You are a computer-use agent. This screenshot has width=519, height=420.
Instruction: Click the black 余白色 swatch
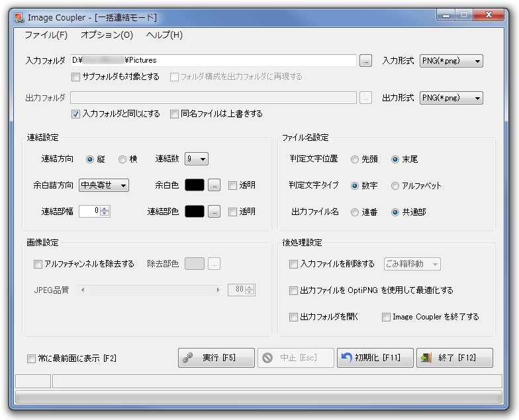click(x=195, y=185)
